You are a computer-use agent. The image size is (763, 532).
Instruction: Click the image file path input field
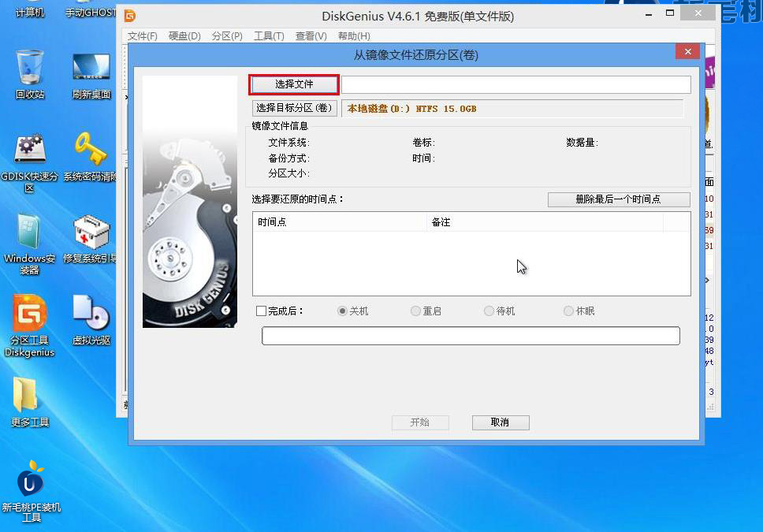515,84
